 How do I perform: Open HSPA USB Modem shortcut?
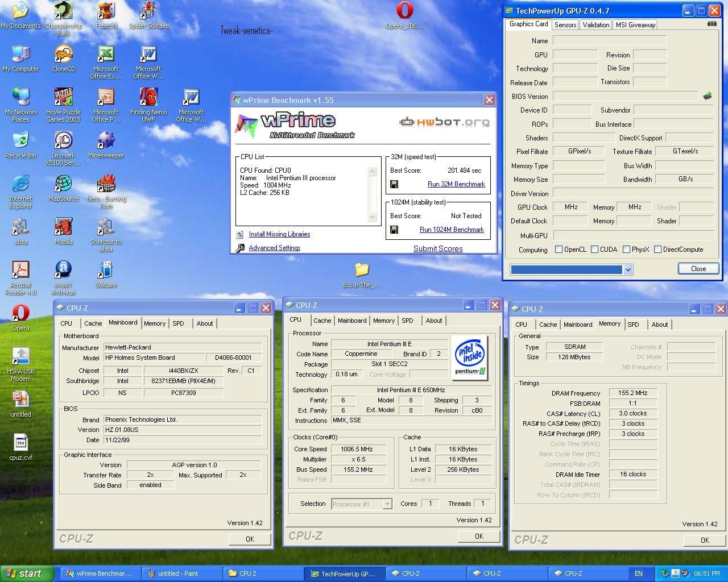click(x=20, y=365)
